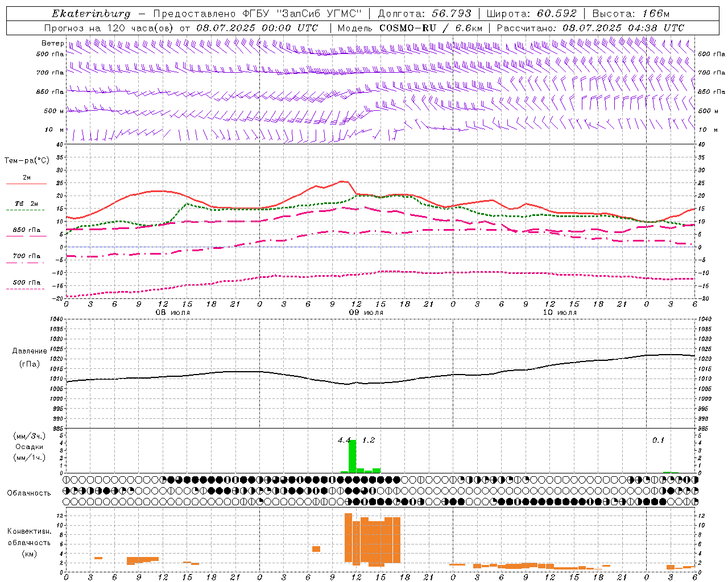This screenshot has height=582, width=728.
Task: Click the "Td 2м" dew point legend entry
Action: [x=27, y=206]
